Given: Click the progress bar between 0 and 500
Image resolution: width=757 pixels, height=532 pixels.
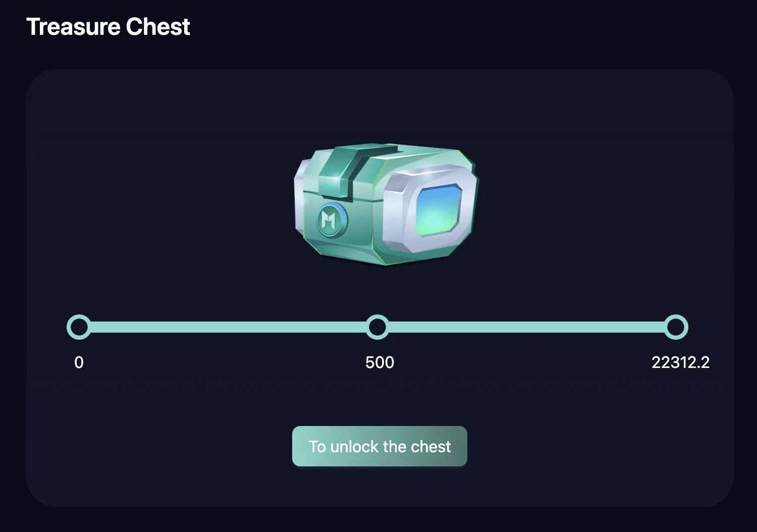Looking at the screenshot, I should (227, 327).
